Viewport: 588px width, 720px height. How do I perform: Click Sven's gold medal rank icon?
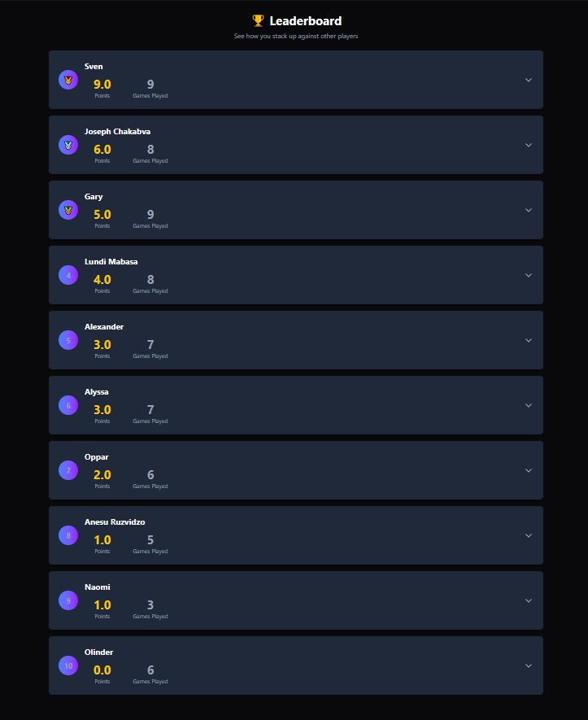point(68,80)
